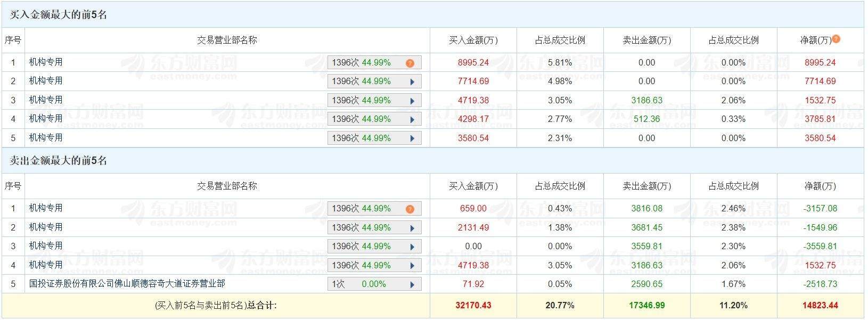This screenshot has width=868, height=320.
Task: Click arrow icon in buy row with 7714.69
Action: pyautogui.click(x=412, y=82)
